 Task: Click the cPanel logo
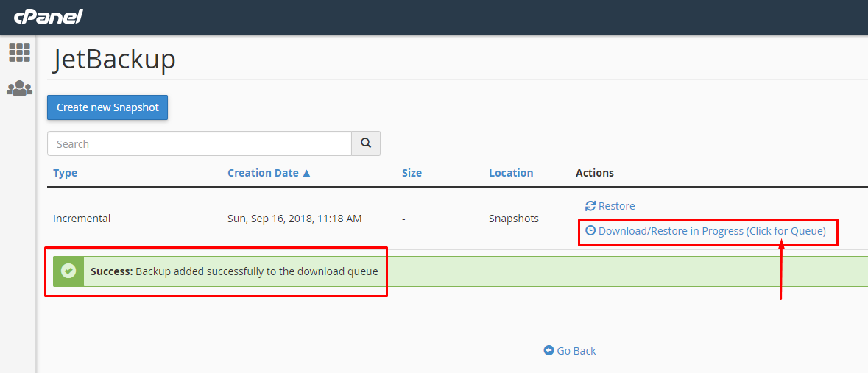click(48, 17)
